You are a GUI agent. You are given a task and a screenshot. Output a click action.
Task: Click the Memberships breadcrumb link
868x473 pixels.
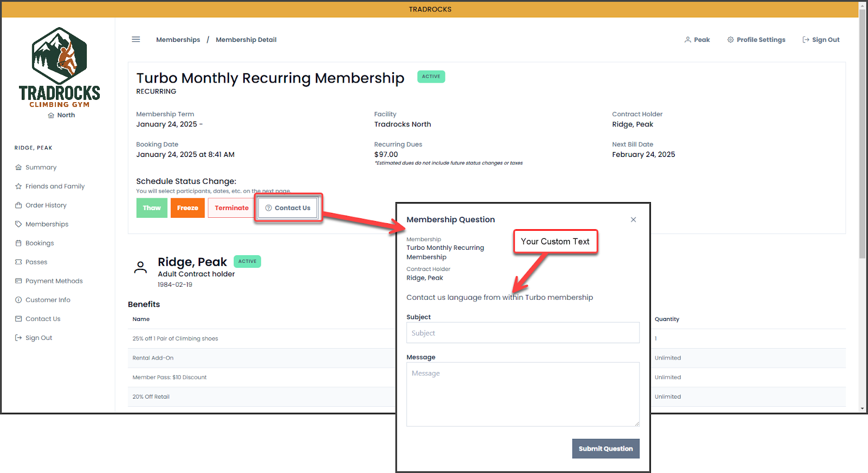tap(178, 40)
